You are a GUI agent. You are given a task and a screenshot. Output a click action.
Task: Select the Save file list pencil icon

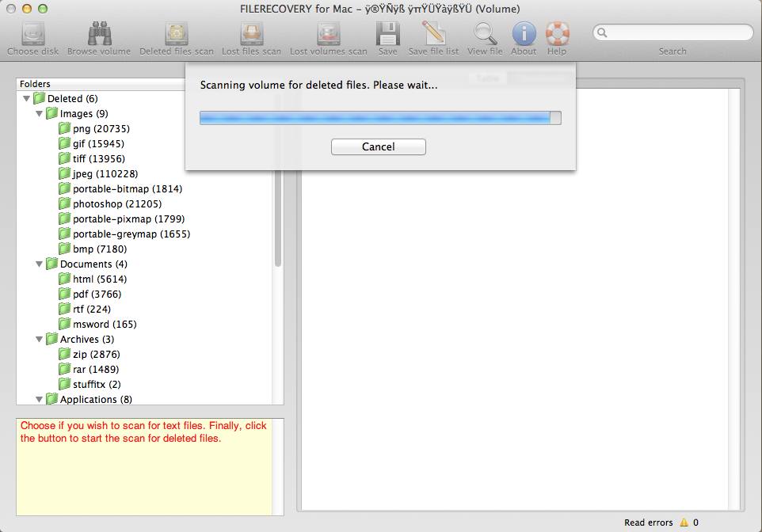point(433,33)
